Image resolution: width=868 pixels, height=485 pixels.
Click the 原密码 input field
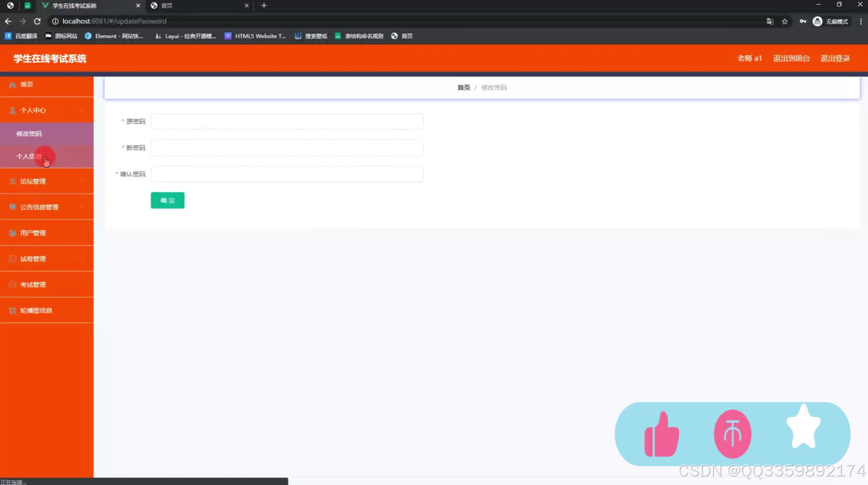tap(287, 121)
